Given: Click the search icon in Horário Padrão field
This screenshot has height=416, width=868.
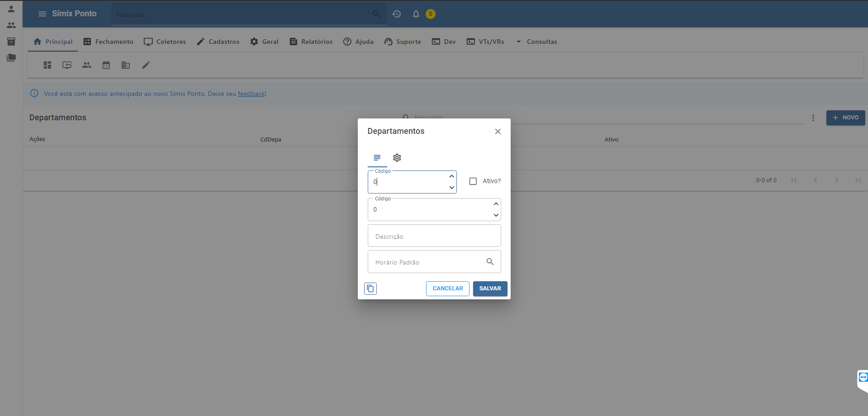Looking at the screenshot, I should 490,262.
